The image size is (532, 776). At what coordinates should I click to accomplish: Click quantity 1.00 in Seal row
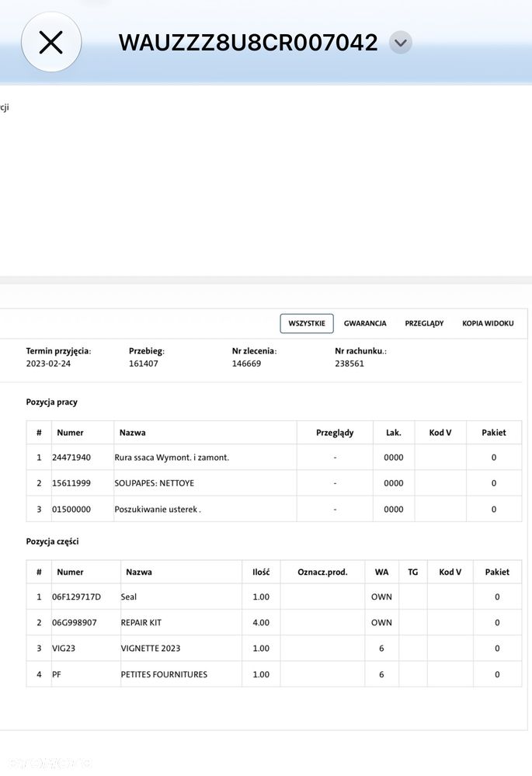tap(261, 597)
